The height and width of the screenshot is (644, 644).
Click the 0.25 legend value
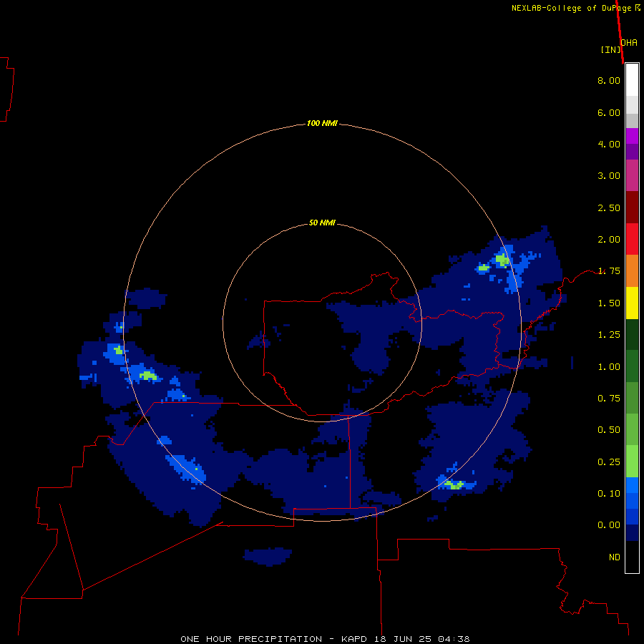click(x=609, y=462)
